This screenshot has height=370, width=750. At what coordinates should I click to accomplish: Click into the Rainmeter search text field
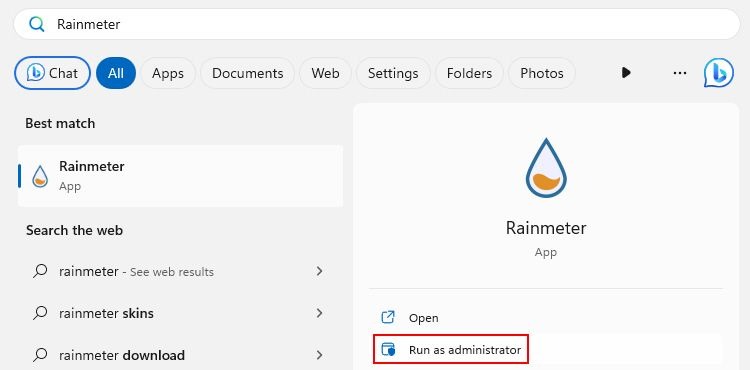pos(377,24)
